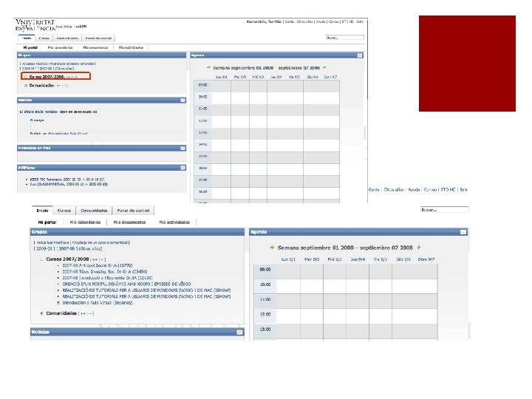Minimize Agenda panel in enlarged view
This screenshot has width=532, height=399.
click(x=463, y=232)
